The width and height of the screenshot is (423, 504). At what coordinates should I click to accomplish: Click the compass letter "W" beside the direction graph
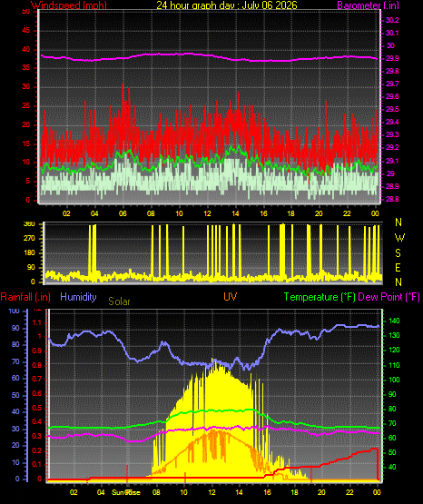click(x=399, y=238)
